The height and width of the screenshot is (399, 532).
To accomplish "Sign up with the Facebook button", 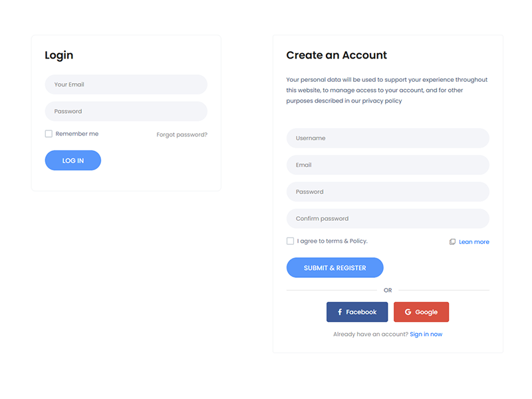I will click(357, 312).
